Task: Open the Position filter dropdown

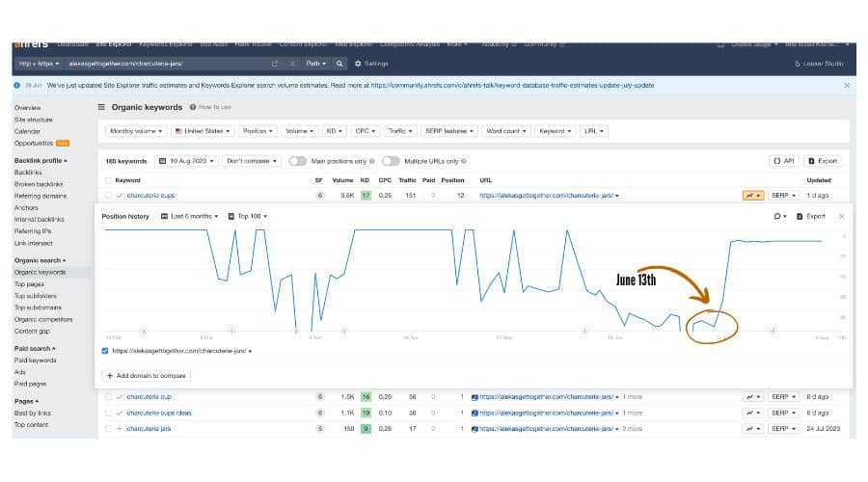Action: (x=258, y=131)
